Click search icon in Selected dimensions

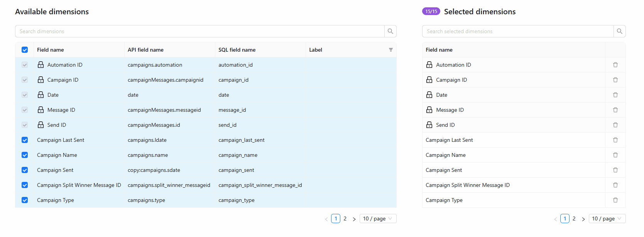(x=619, y=31)
